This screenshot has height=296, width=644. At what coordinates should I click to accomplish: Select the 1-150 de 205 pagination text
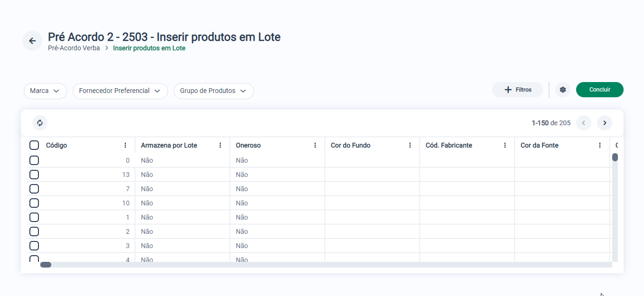click(551, 123)
